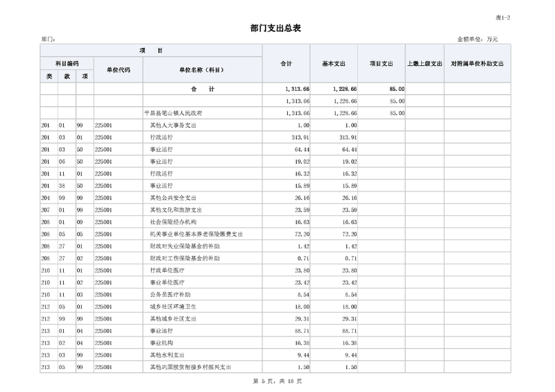Click the 单位代码 column header

(x=118, y=70)
